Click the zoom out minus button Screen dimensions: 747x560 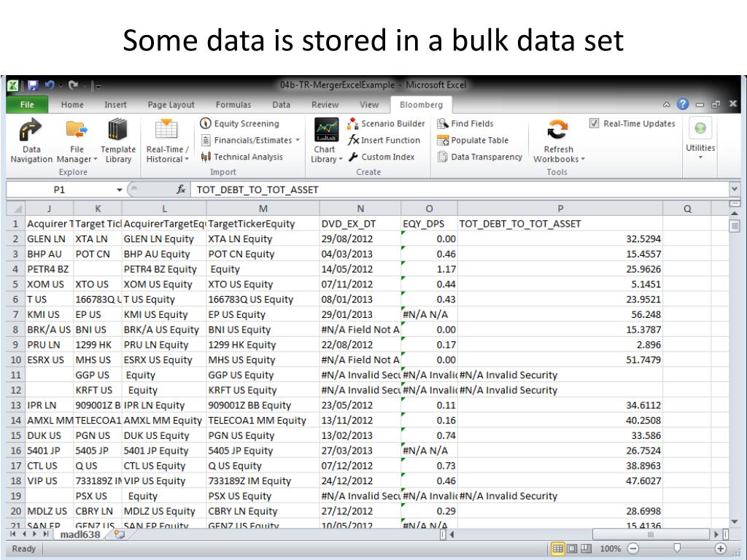coord(633,548)
